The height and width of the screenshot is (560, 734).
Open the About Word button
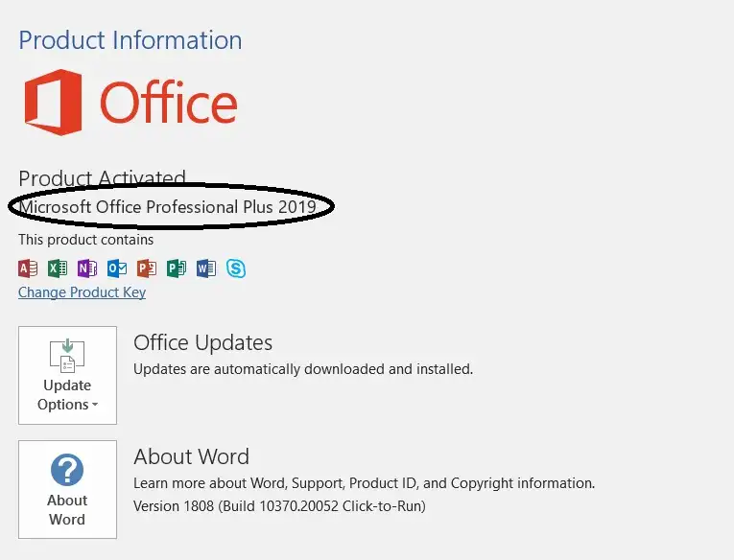tap(67, 489)
